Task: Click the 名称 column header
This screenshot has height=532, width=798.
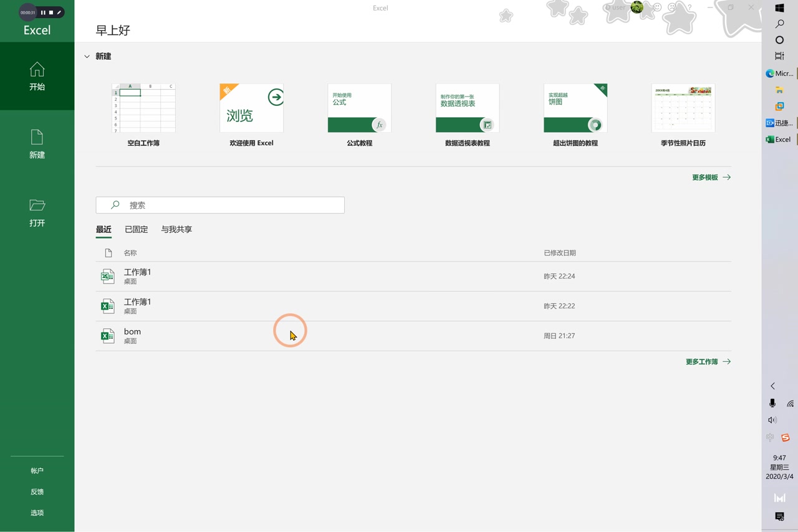Action: point(130,253)
